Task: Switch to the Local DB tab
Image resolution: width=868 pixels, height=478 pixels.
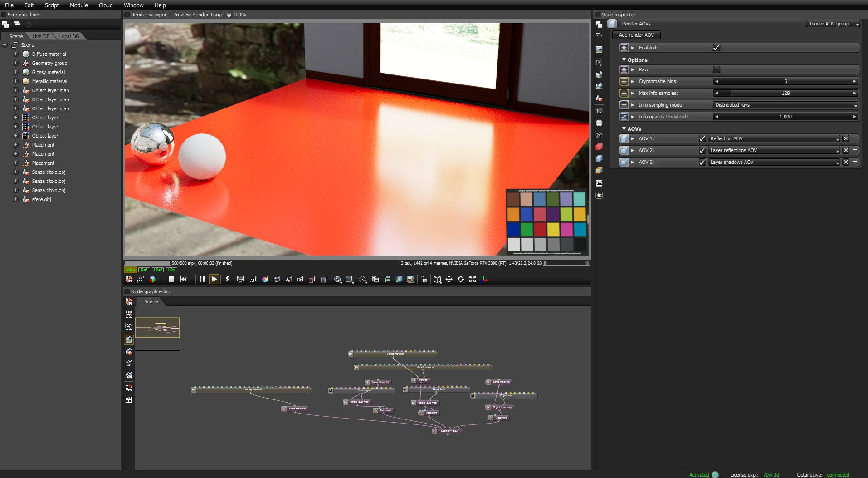Action: pyautogui.click(x=69, y=36)
